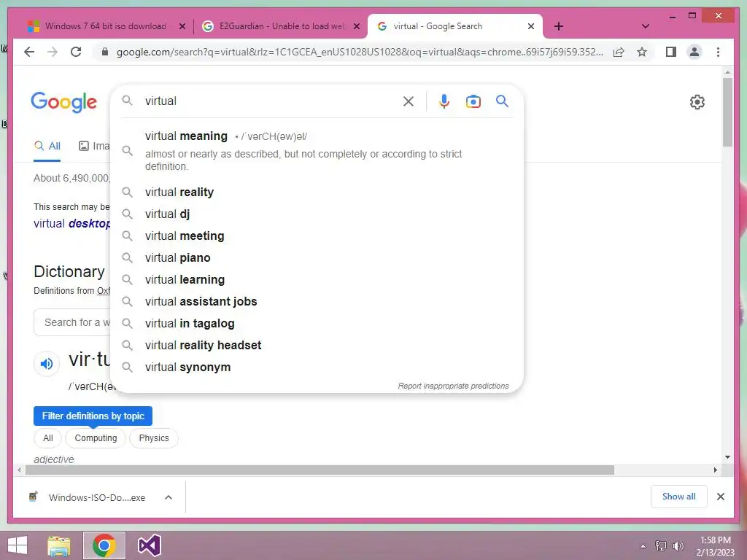
Task: Click the share page icon in address bar
Action: 619,52
